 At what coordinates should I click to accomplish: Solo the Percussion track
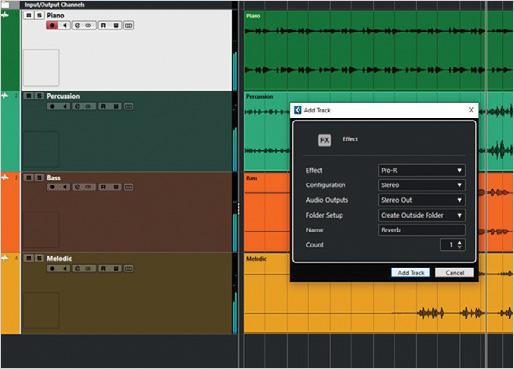pos(39,96)
